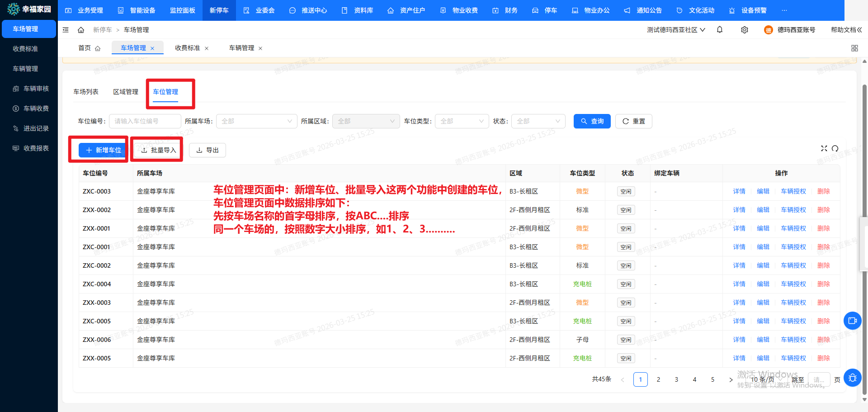The width and height of the screenshot is (868, 412).
Task: Click the fullscreen expand icon above the table
Action: point(824,148)
